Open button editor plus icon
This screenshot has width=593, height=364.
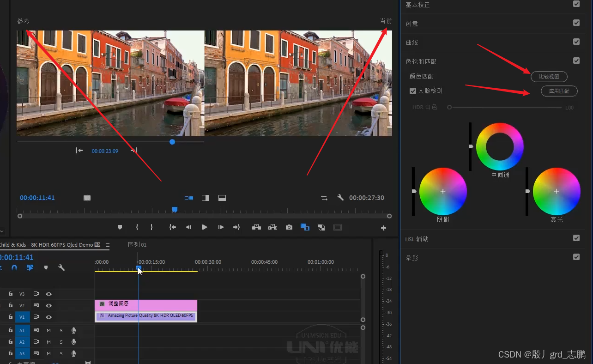383,228
